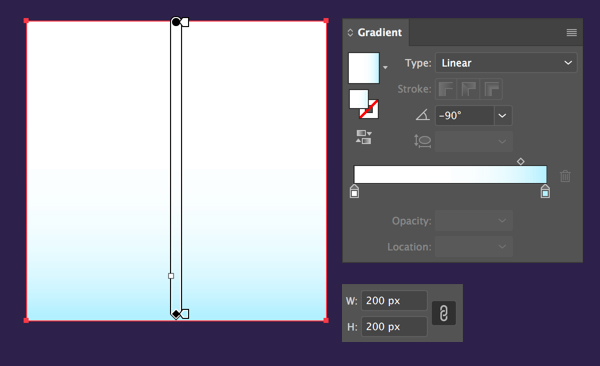Apply gradient within stroke

point(446,89)
